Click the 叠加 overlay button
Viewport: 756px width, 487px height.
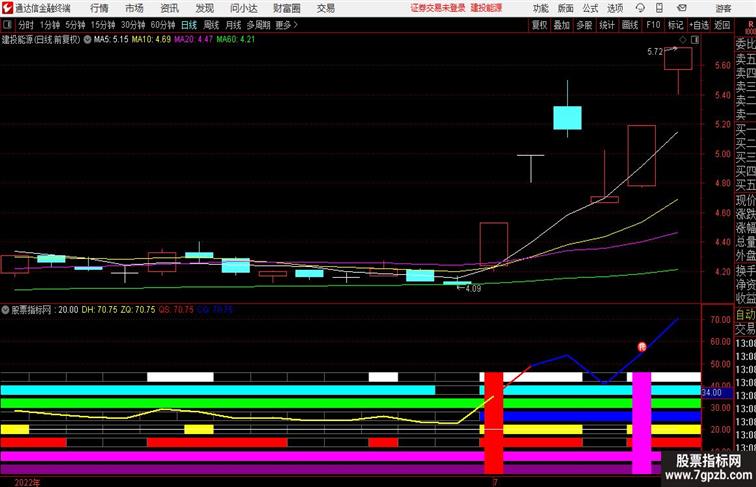(x=561, y=25)
